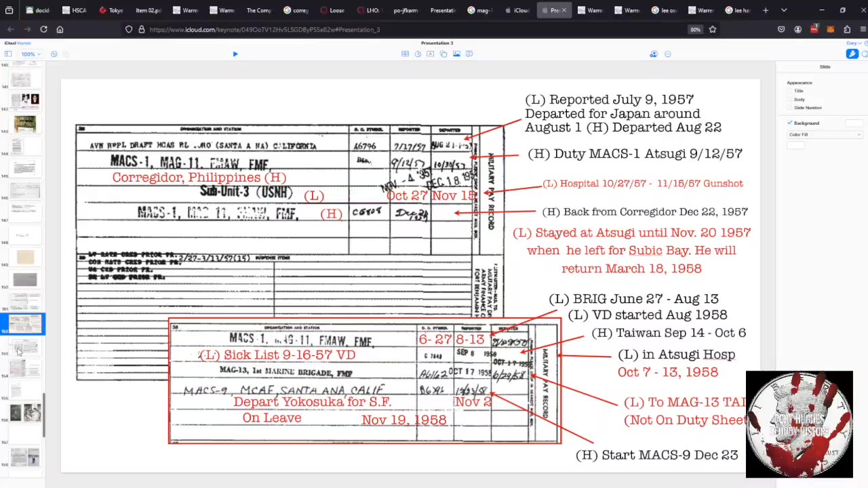868x488 pixels.
Task: Insert a chart using toolbar icon
Action: pyautogui.click(x=418, y=54)
